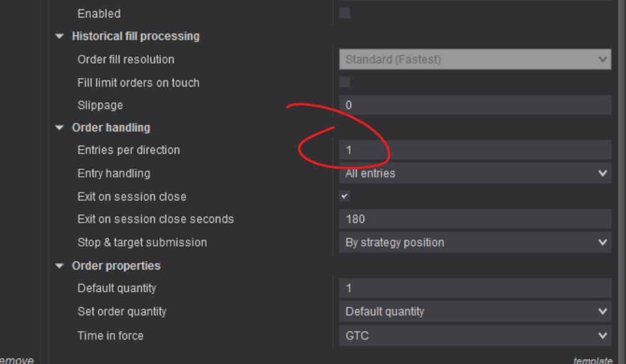Toggle the Enabled checkbox
Viewport: 626px width, 364px height.
click(x=345, y=13)
